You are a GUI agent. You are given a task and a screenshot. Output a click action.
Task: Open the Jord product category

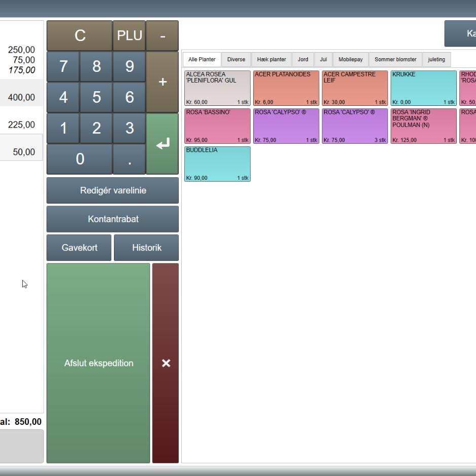click(x=302, y=59)
